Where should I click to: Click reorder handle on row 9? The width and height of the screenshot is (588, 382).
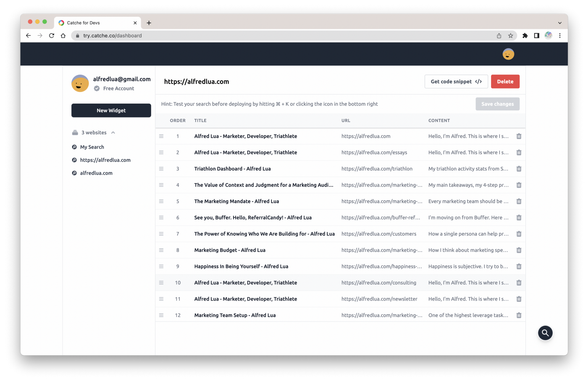tap(161, 266)
